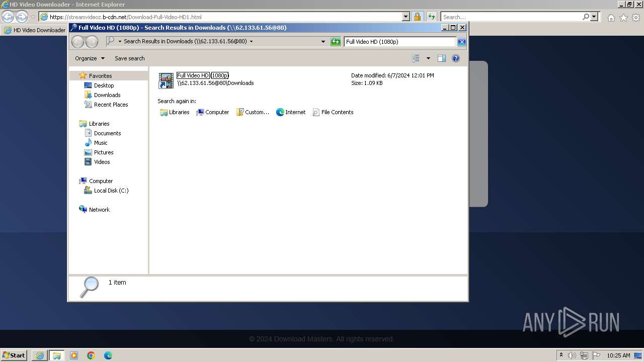This screenshot has height=362, width=644.
Task: Select the Favorites star heading
Action: (x=100, y=76)
